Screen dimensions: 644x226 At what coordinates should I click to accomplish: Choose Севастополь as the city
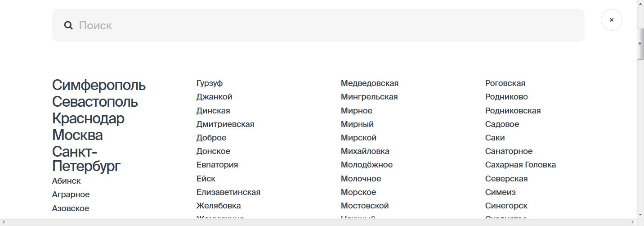click(x=95, y=102)
